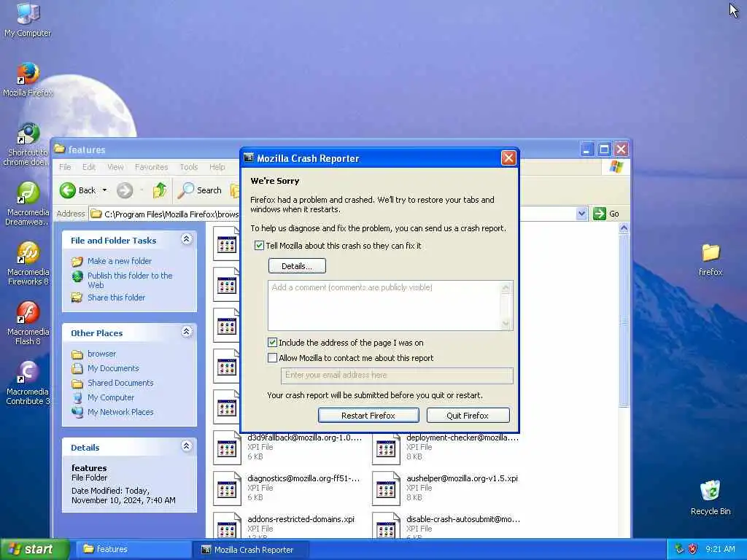Uncheck Include the address of the page
Screen dimensions: 747x560
(x=273, y=343)
